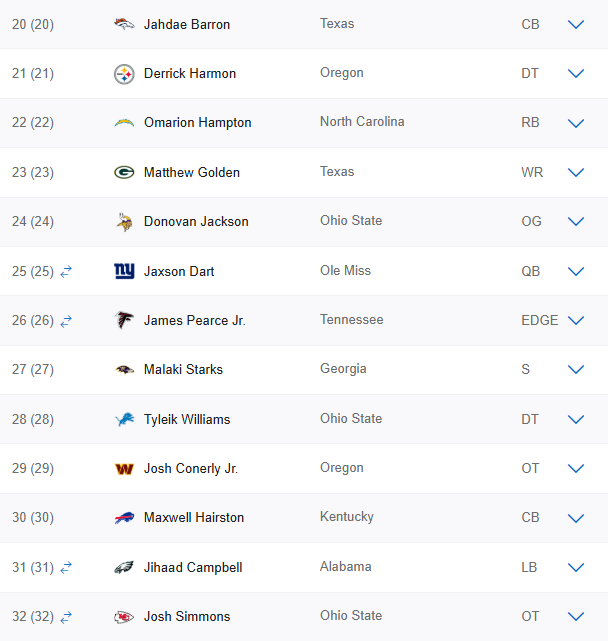Open the chevron for Josh Simmons
The width and height of the screenshot is (608, 641).
click(575, 617)
